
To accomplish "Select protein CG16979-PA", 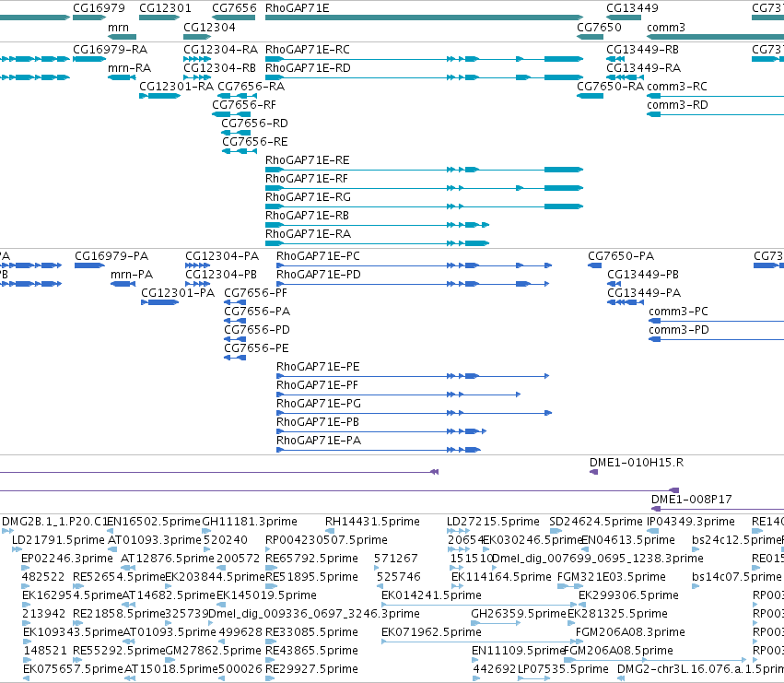I will [111, 256].
